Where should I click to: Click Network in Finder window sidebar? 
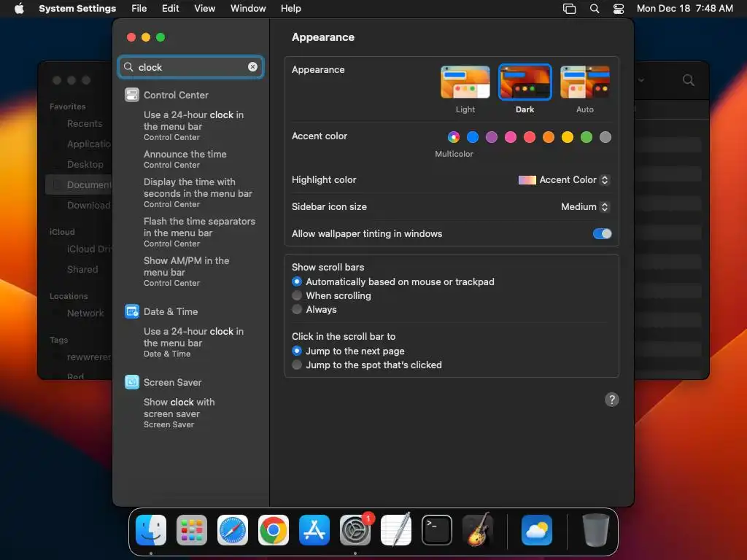coord(85,313)
